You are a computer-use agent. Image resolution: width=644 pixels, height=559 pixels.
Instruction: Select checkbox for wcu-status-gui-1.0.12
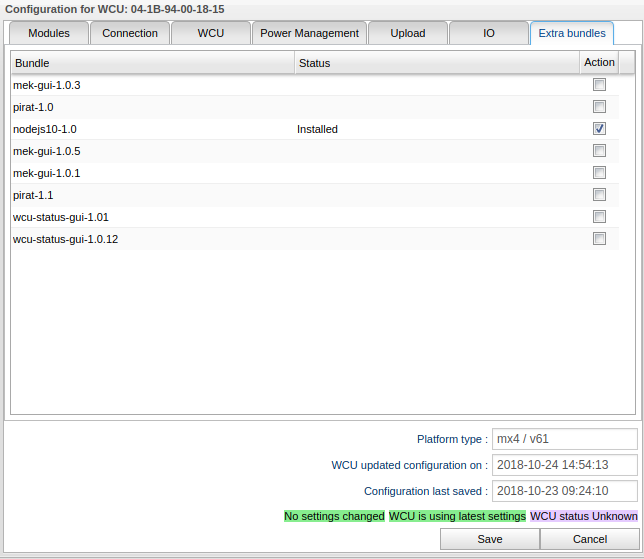599,239
